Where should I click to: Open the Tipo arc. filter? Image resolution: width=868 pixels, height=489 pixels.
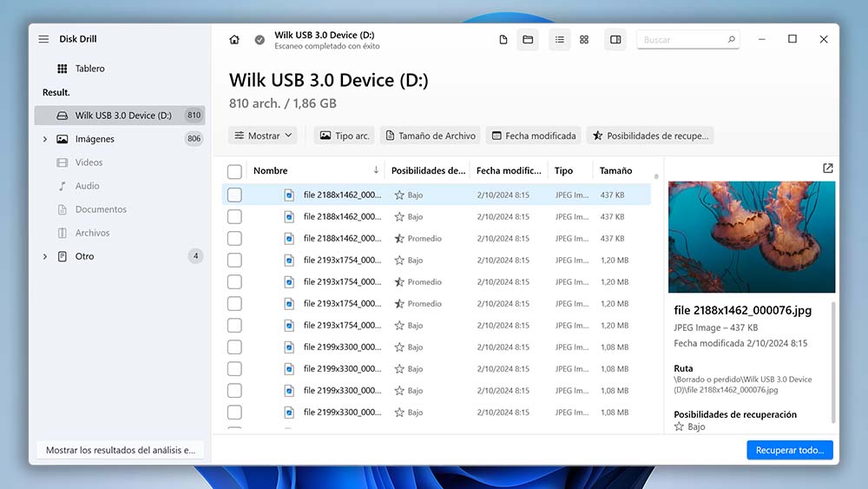click(x=345, y=135)
